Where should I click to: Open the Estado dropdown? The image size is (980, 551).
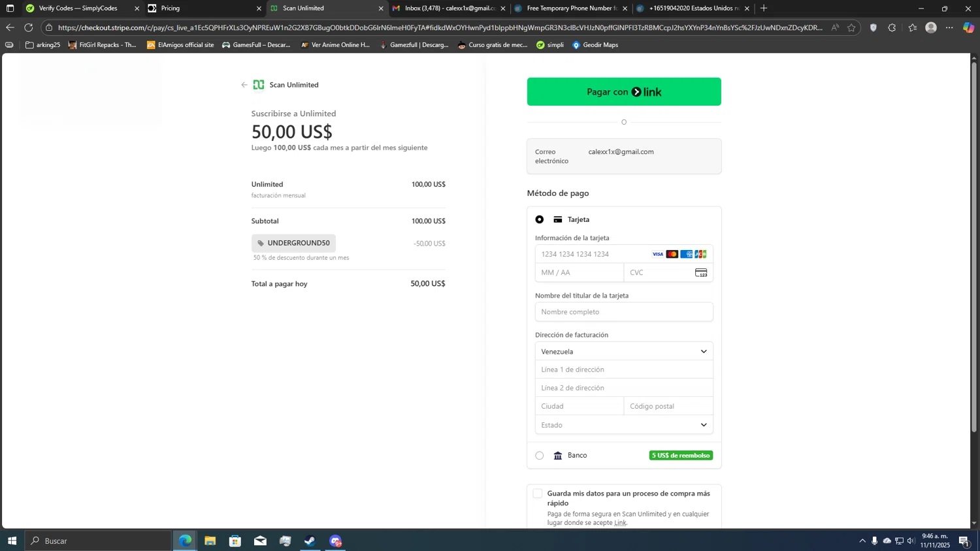pos(624,425)
